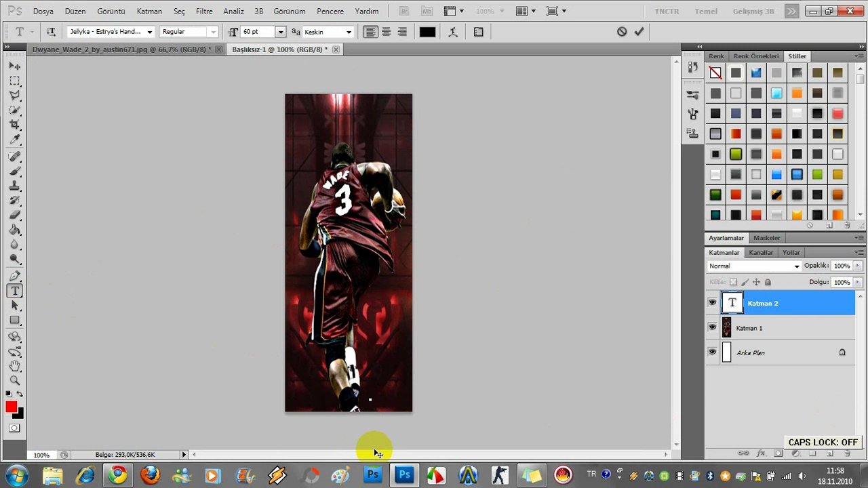
Task: Click the red foreground color swatch
Action: tap(11, 407)
